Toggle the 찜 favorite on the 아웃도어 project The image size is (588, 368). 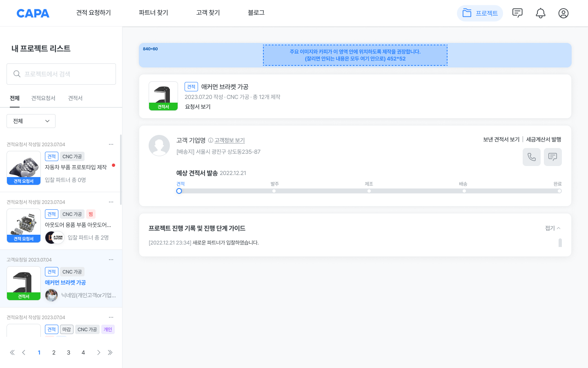90,214
